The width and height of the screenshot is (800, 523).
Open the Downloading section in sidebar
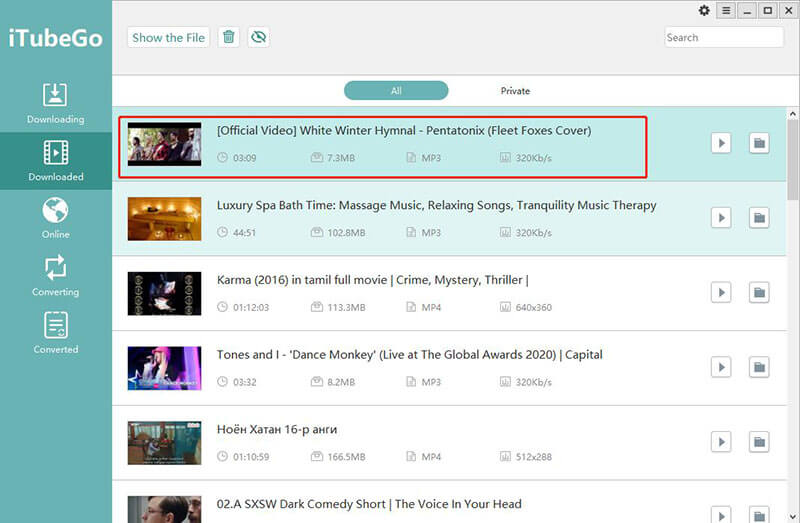click(x=56, y=103)
